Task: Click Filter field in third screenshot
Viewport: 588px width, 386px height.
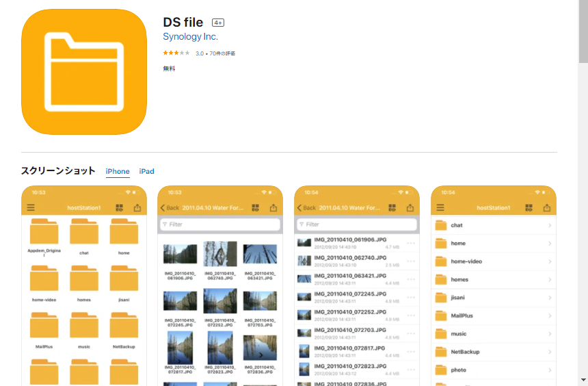Action: 357,224
